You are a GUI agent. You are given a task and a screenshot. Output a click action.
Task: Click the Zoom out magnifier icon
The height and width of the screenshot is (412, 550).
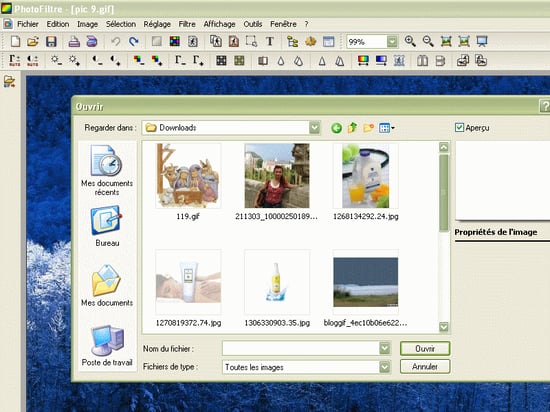(428, 41)
